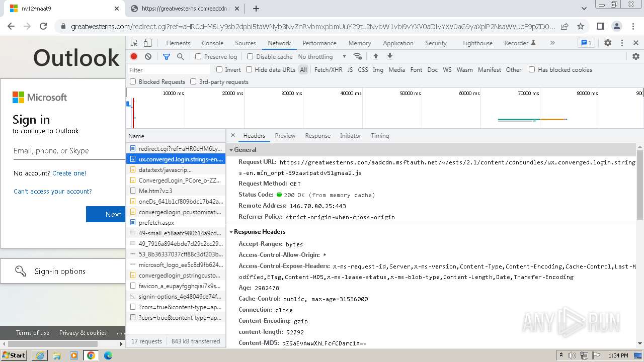The height and width of the screenshot is (362, 644).
Task: Check Blocked Requests
Action: coord(133,81)
